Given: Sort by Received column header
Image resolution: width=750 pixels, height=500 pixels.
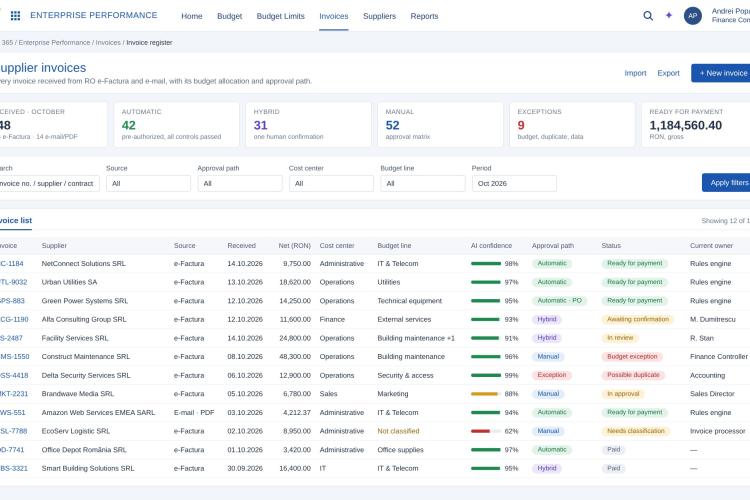Looking at the screenshot, I should [242, 245].
